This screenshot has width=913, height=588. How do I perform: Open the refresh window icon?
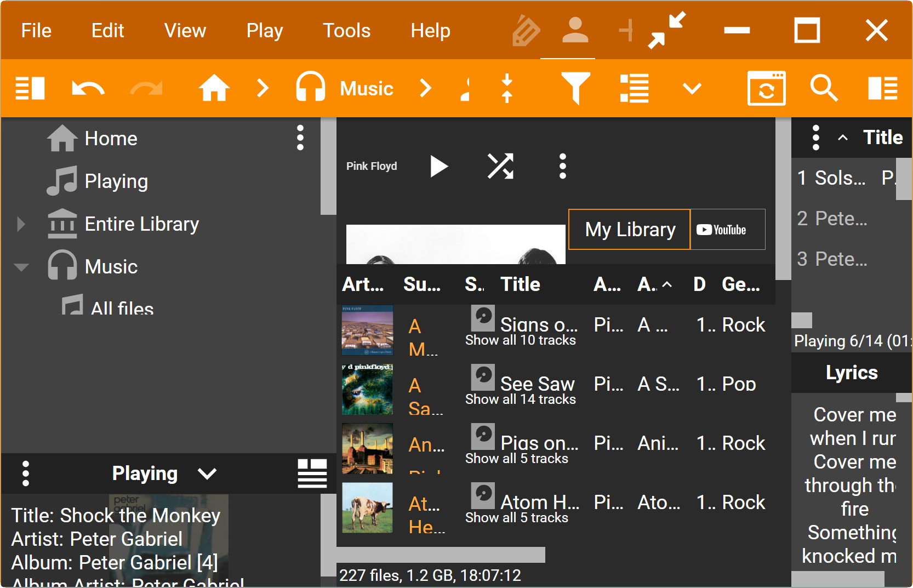[x=766, y=88]
